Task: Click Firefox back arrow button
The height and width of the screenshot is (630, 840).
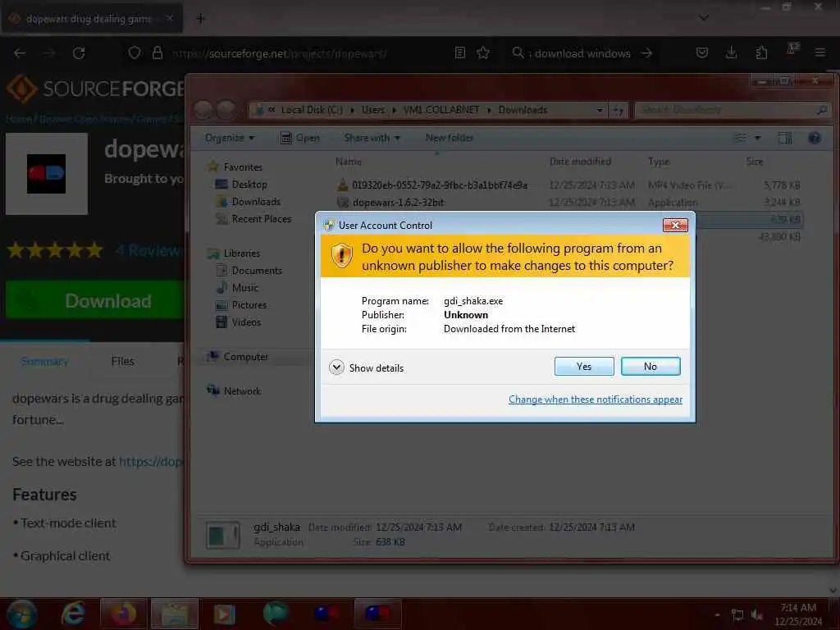Action: click(20, 53)
